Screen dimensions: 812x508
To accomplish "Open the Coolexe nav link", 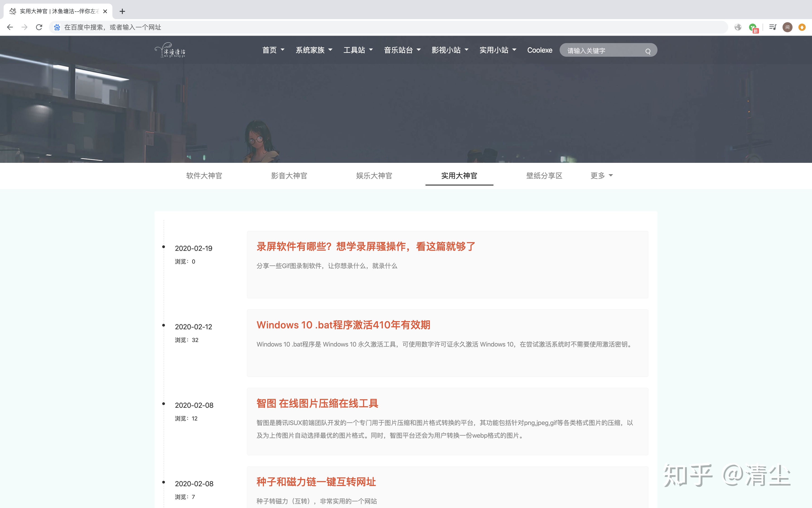I will pos(539,50).
